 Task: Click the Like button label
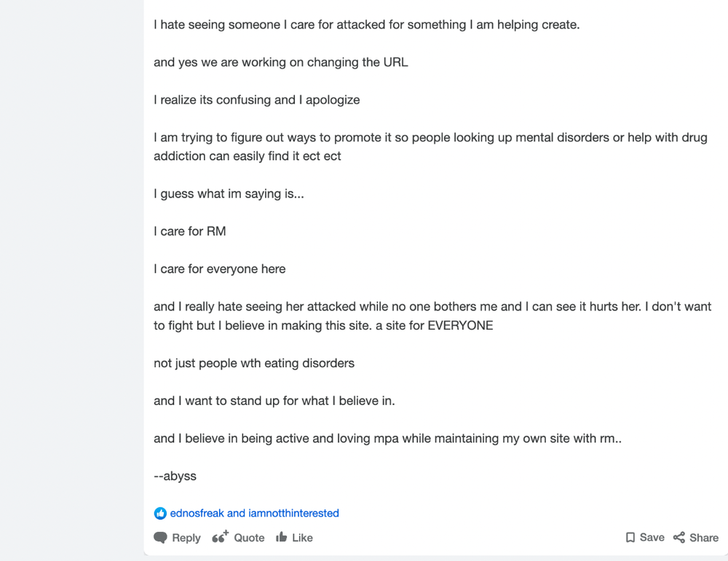(302, 538)
